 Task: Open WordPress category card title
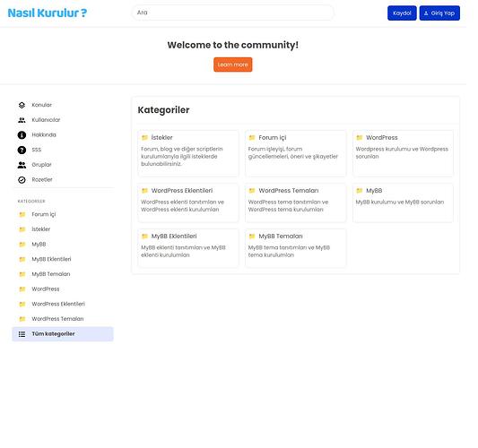coord(382,138)
